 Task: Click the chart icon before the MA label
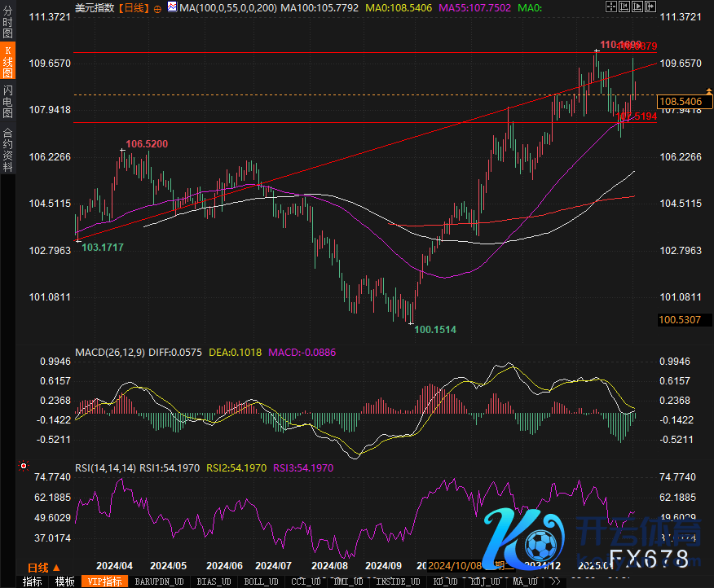coord(171,7)
